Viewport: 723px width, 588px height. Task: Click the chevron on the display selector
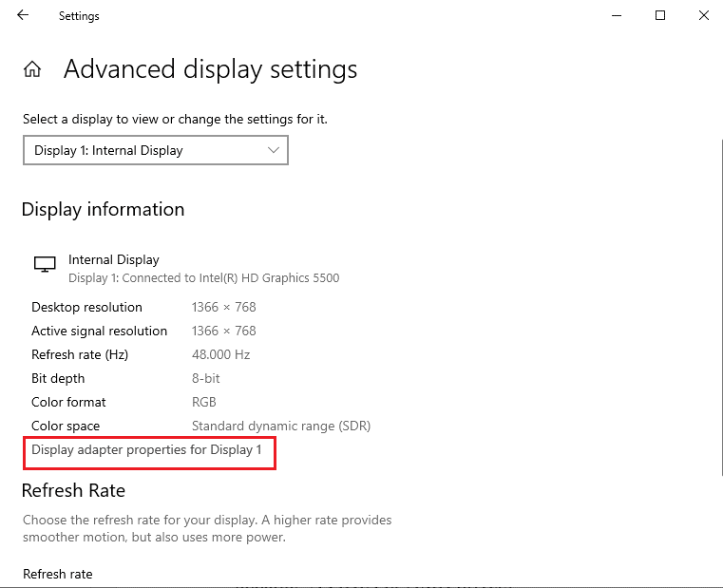tap(274, 150)
